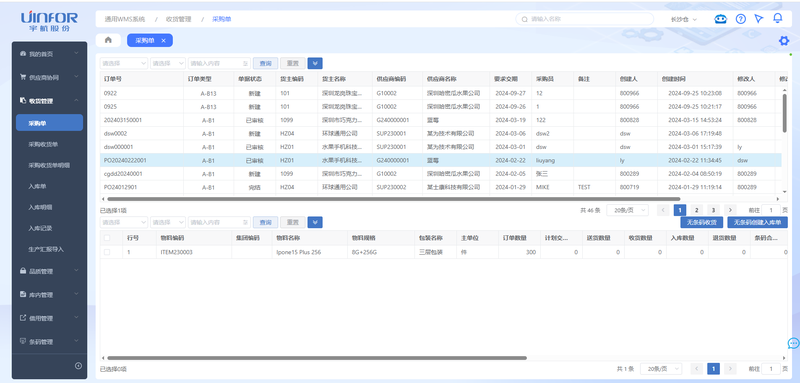Go to previous page of lower table

696,369
